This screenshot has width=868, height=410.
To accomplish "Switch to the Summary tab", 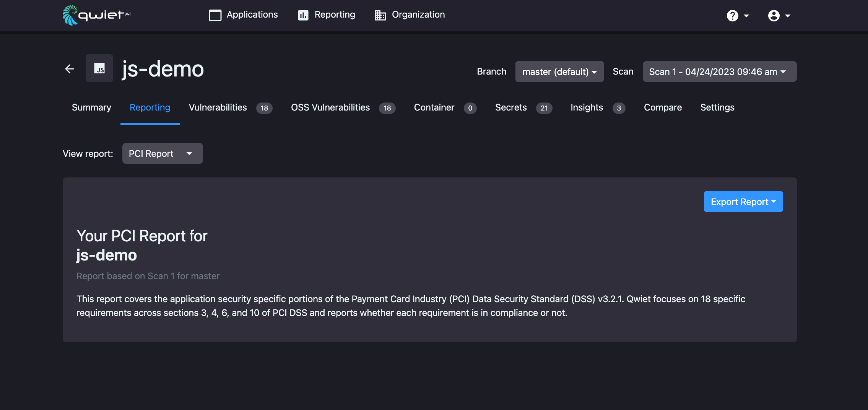I will click(91, 107).
